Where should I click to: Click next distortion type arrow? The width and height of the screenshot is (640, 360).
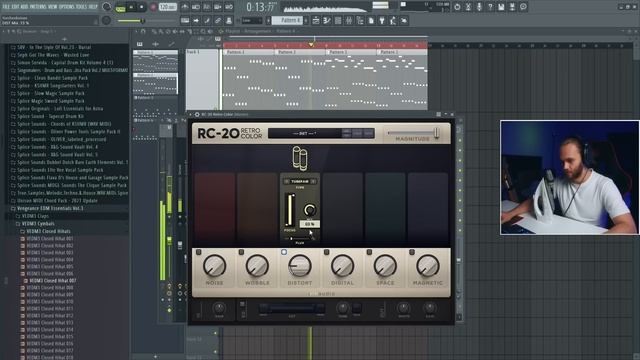pyautogui.click(x=313, y=181)
